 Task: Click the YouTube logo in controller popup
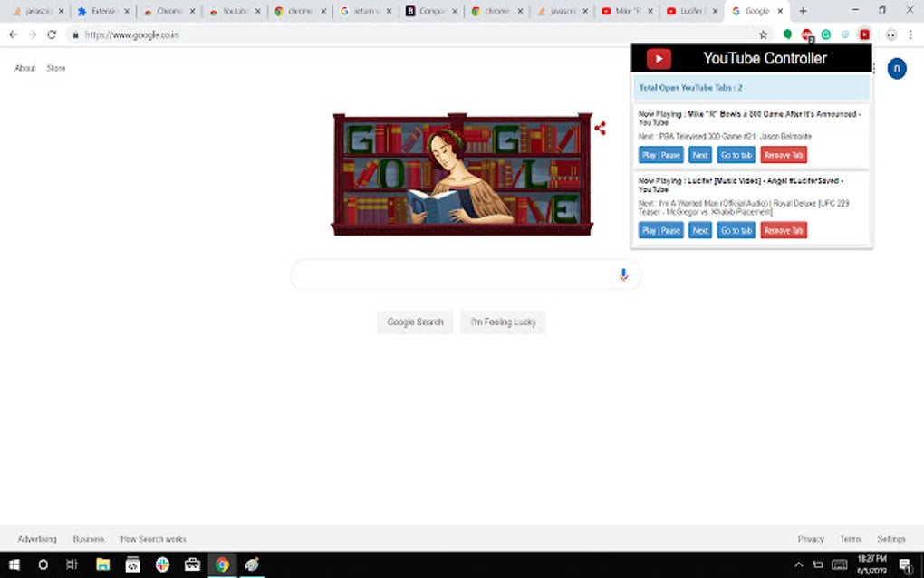[x=659, y=58]
